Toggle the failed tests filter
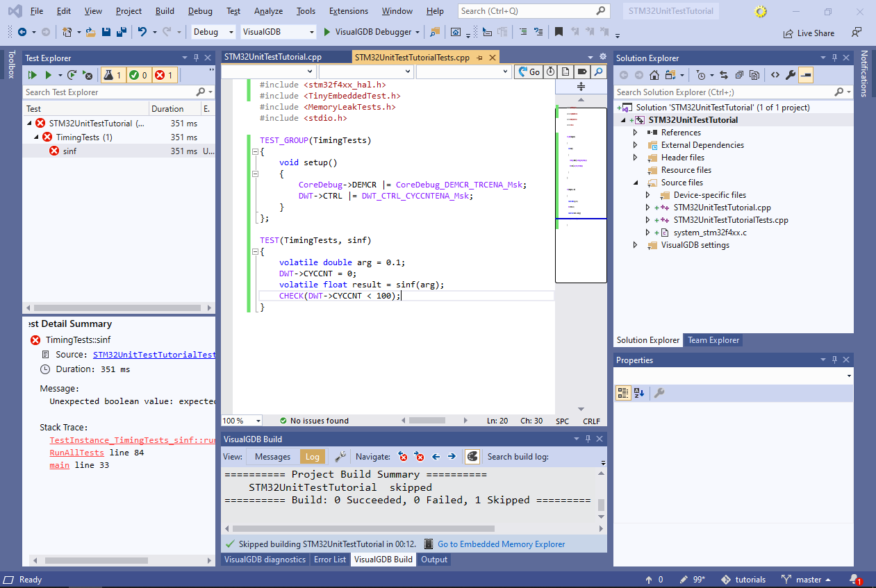The height and width of the screenshot is (588, 876). [x=165, y=75]
